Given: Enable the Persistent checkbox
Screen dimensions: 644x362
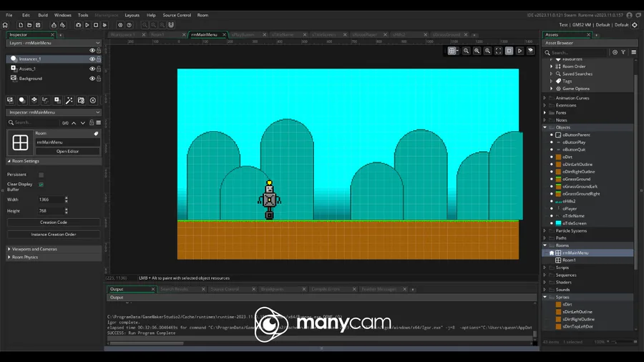Looking at the screenshot, I should [41, 175].
